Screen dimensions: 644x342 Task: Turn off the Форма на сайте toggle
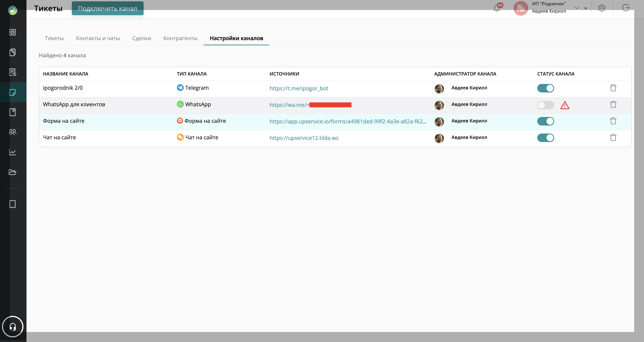tap(545, 121)
